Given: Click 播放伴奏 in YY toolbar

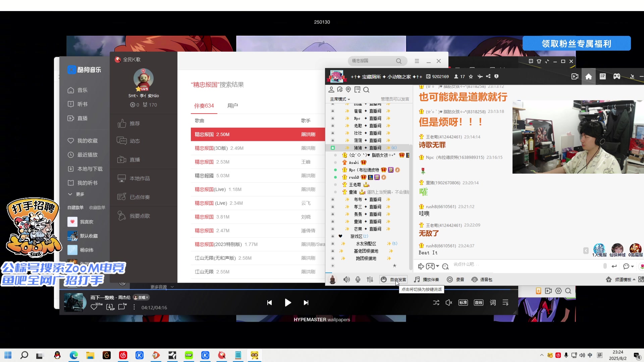Looking at the screenshot, I should (x=426, y=280).
